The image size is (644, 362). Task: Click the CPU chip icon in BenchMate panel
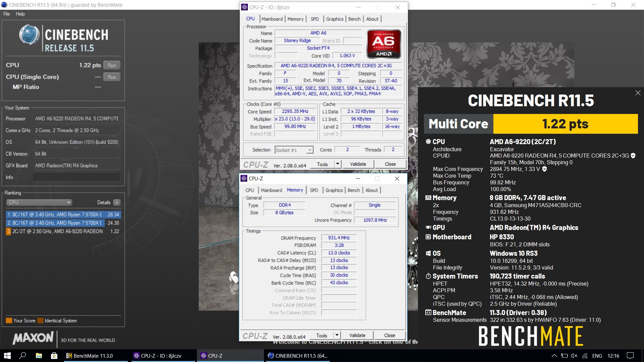point(428,141)
